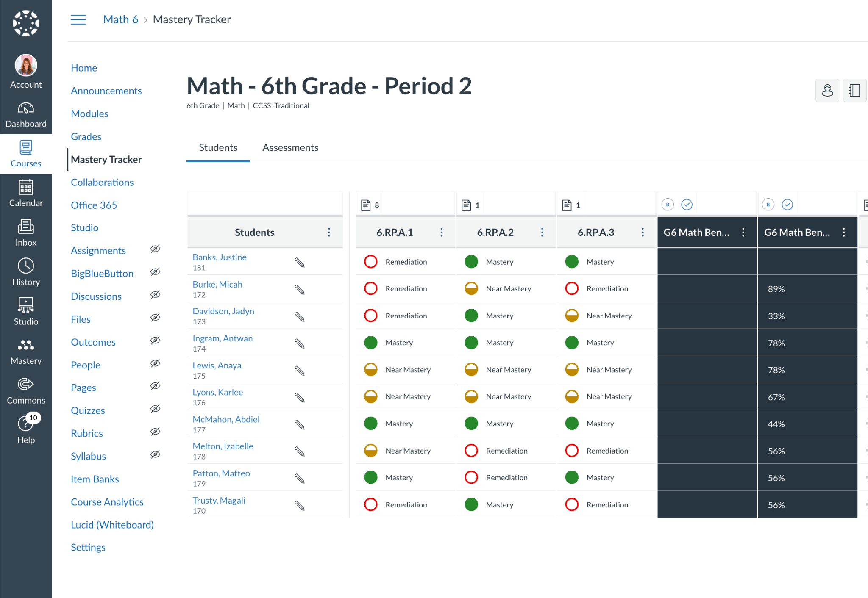The height and width of the screenshot is (598, 868).
Task: Open first G6 Math Ben... column options menu
Action: click(743, 232)
